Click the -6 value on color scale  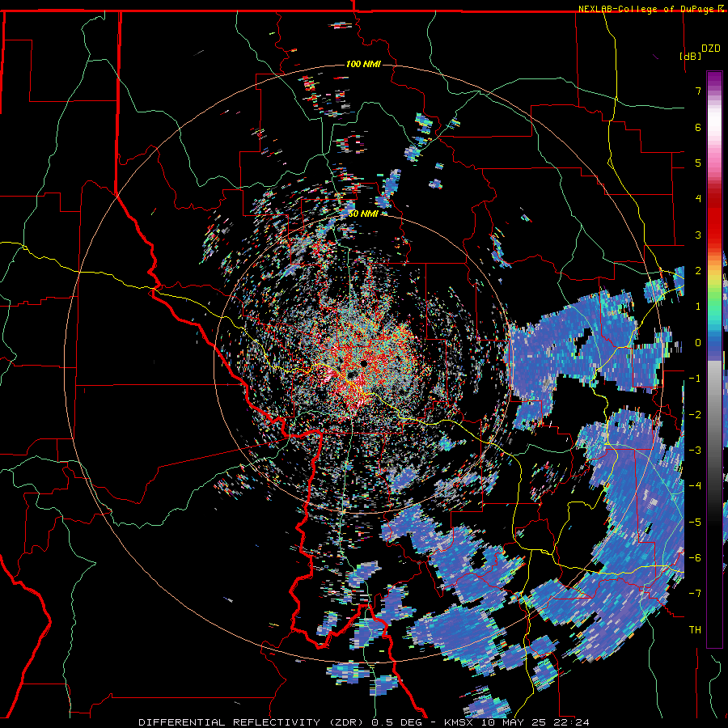tap(695, 558)
